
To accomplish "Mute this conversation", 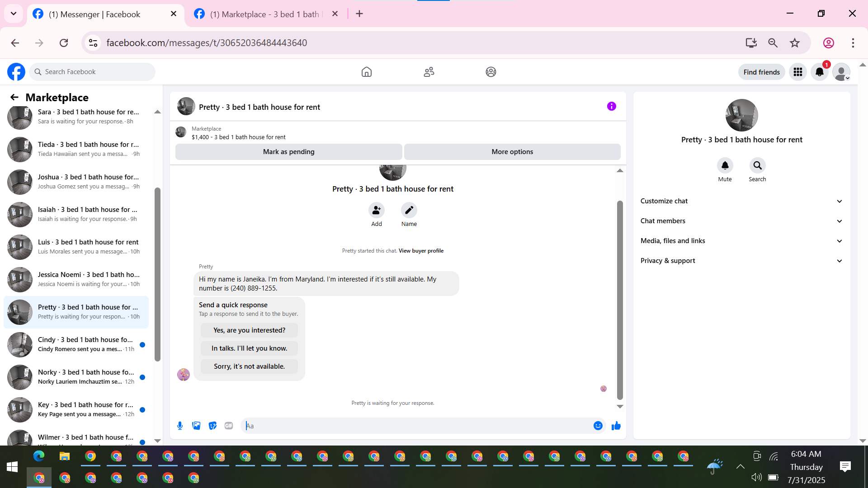I will pyautogui.click(x=725, y=166).
